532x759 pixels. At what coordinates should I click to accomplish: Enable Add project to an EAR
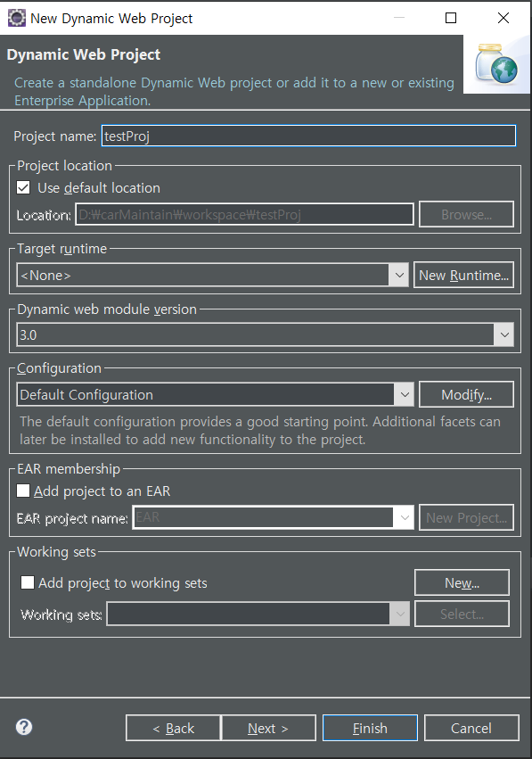23,491
